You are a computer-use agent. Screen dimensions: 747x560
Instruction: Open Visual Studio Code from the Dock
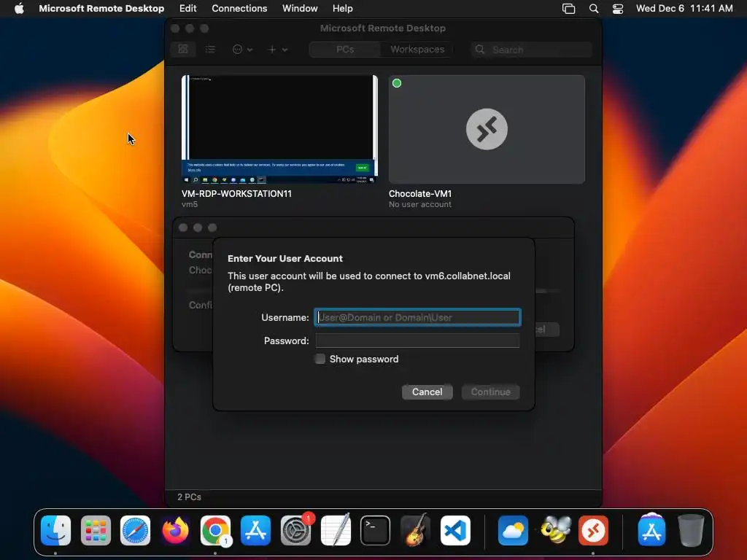(x=455, y=531)
